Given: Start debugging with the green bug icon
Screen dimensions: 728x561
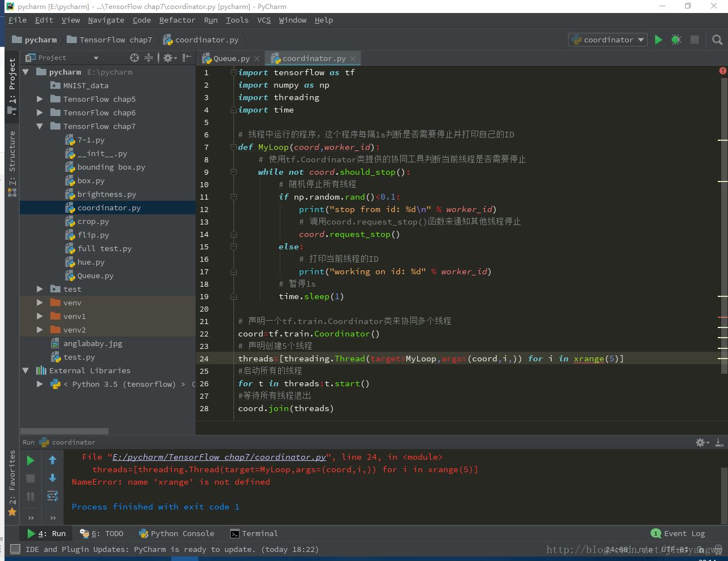Looking at the screenshot, I should pos(676,40).
